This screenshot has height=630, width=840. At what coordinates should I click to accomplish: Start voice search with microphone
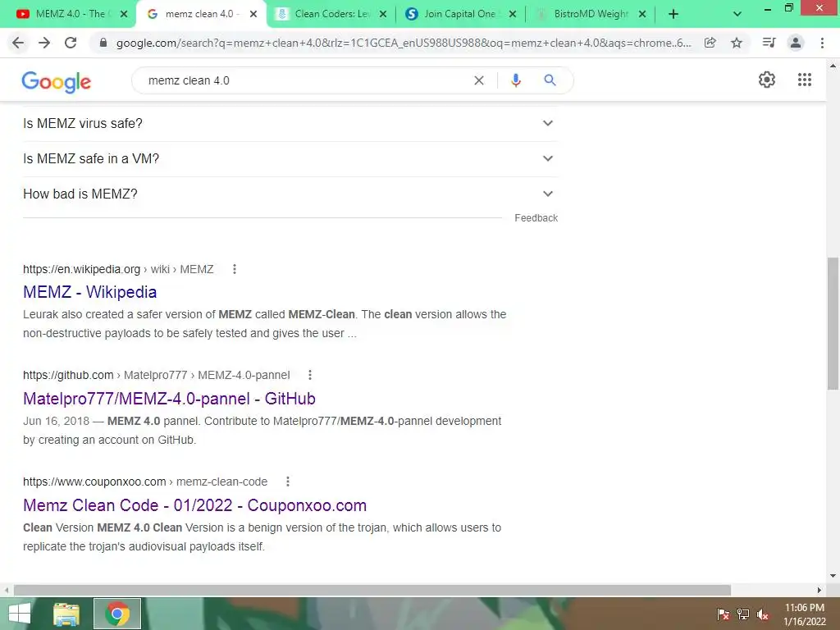(x=515, y=80)
